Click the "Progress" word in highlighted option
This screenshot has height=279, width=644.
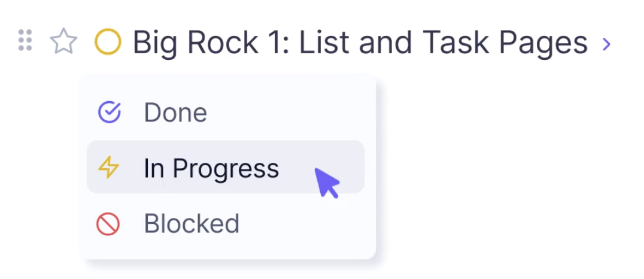[x=226, y=169]
